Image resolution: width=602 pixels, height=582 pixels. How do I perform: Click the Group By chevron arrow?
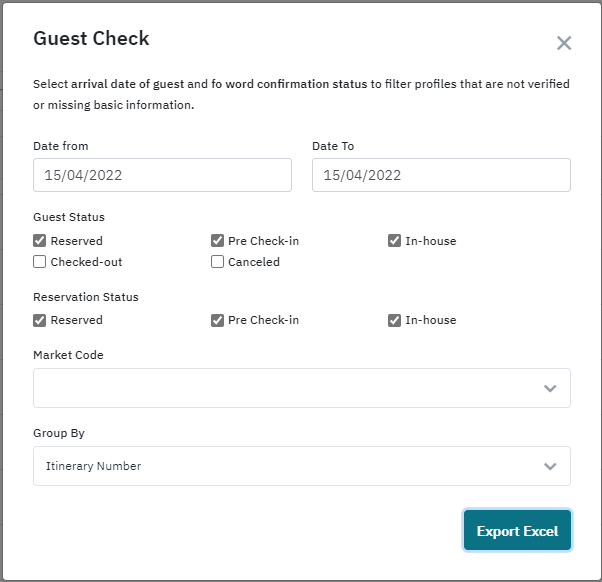coord(550,466)
